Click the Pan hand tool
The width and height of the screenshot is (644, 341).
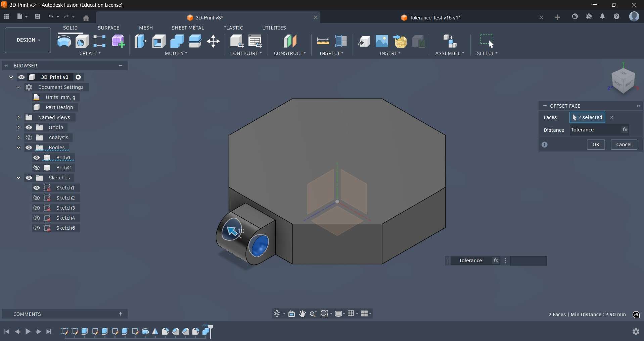pyautogui.click(x=303, y=314)
